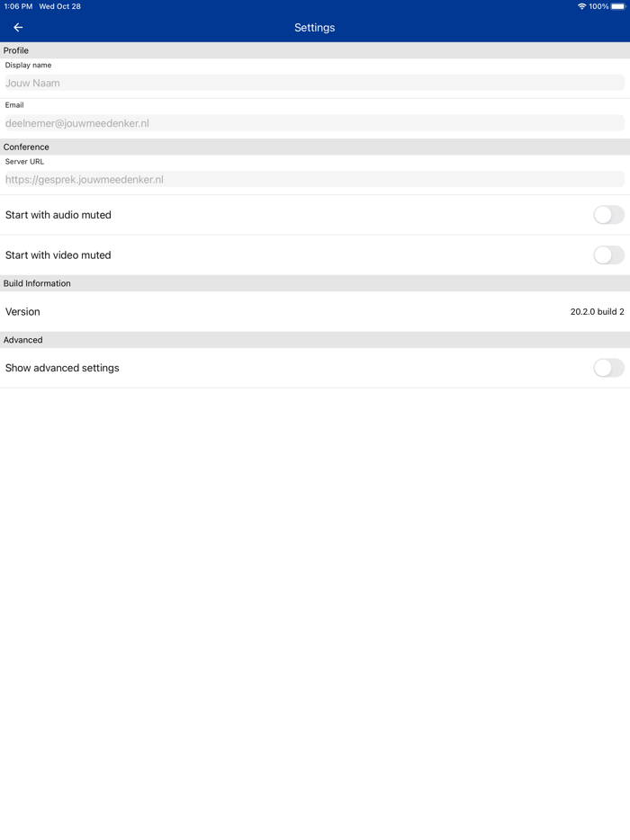This screenshot has width=630, height=840.
Task: Tap the Start with audio muted label
Action: (x=58, y=215)
